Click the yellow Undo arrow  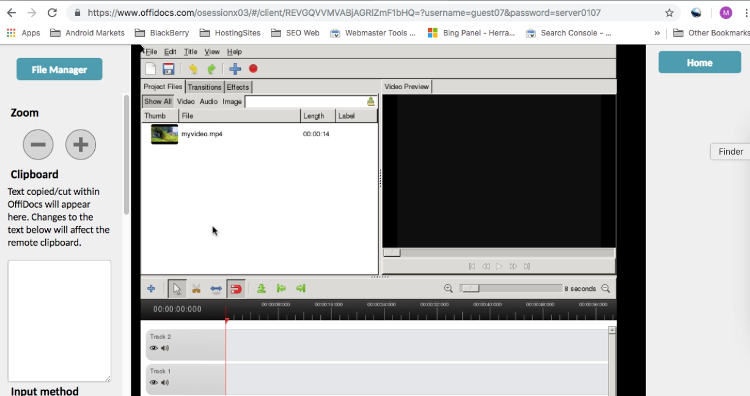(x=193, y=69)
